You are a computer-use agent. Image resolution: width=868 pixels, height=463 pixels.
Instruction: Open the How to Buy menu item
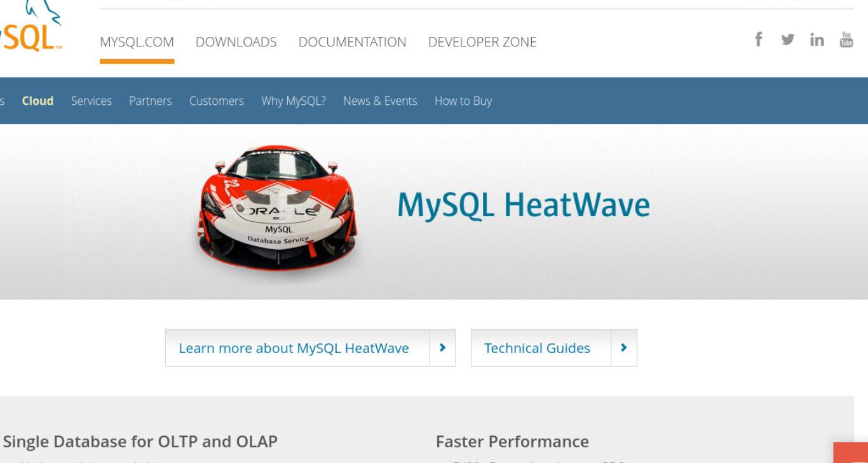[x=463, y=100]
